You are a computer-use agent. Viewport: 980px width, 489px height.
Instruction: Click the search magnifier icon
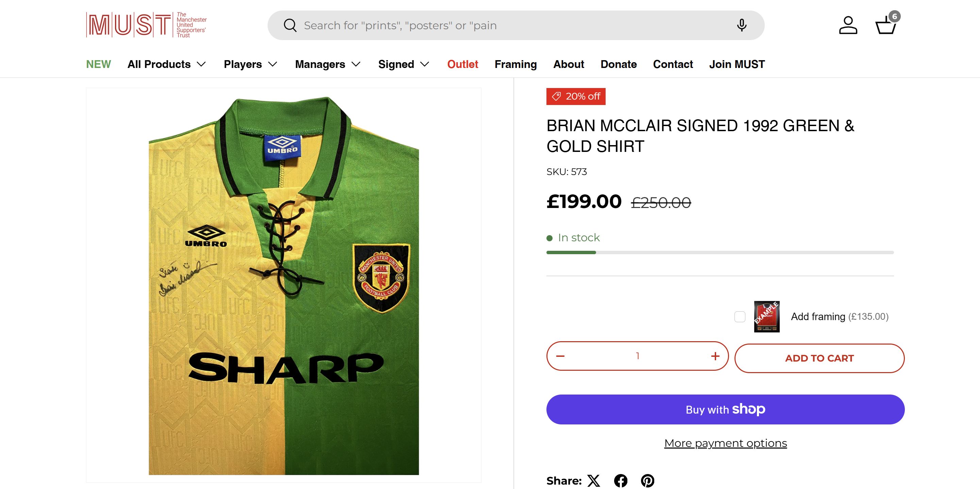click(290, 25)
